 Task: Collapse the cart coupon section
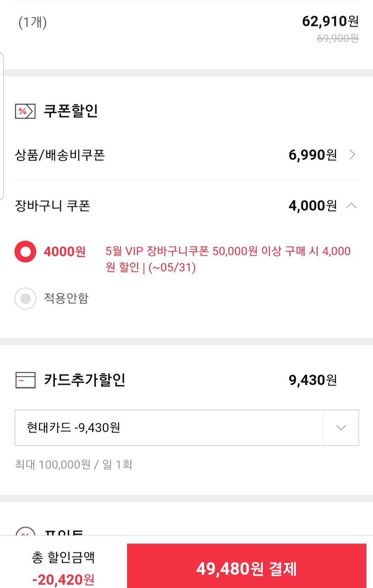(x=352, y=206)
